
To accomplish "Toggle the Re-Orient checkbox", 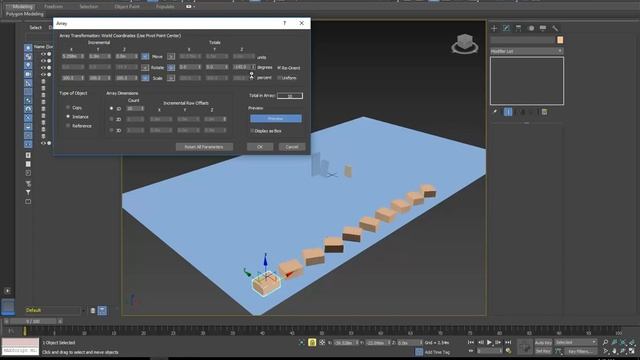I will 279,68.
